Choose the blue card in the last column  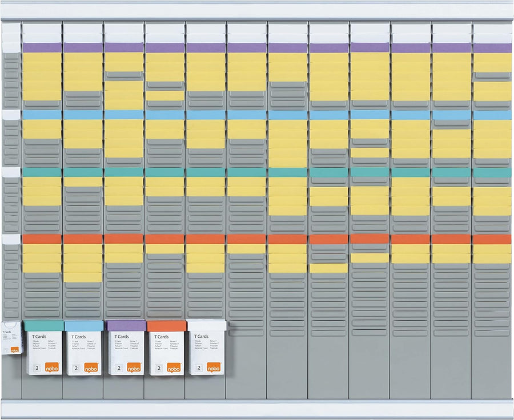tap(492, 115)
